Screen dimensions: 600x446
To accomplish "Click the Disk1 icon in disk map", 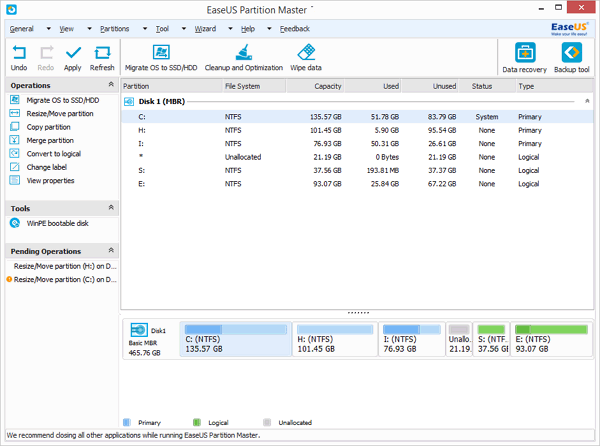I will coord(139,330).
